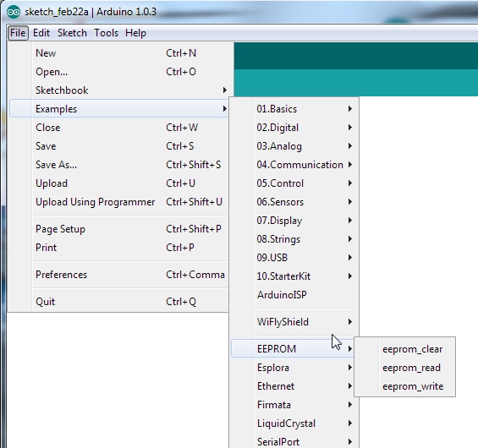Expand the 10.StarterKit examples
Screen dimensions: 478x448
click(x=294, y=276)
